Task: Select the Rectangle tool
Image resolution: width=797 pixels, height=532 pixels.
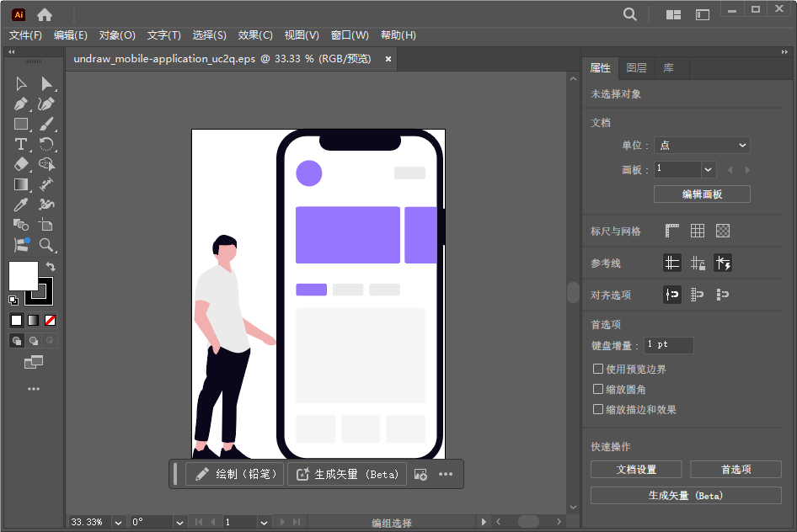Action: click(x=21, y=124)
